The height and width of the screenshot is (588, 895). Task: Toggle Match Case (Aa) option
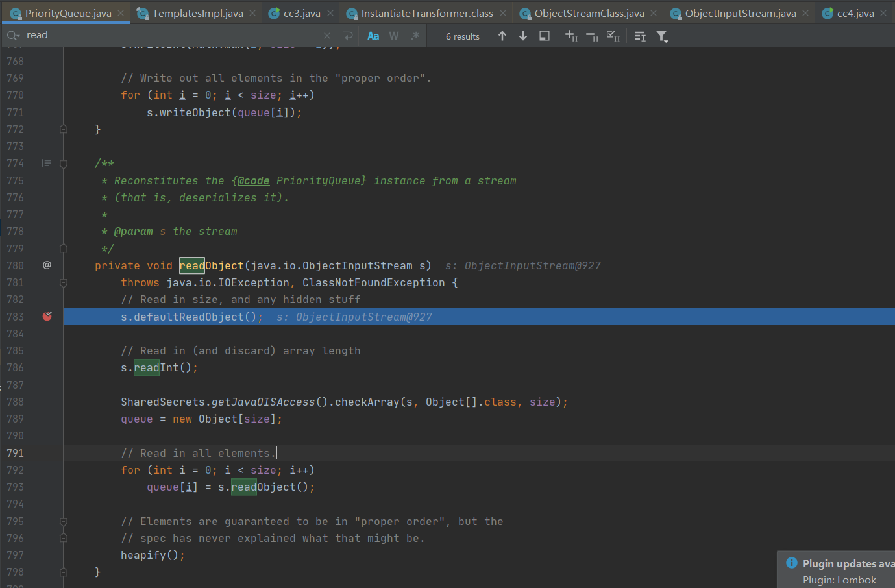point(373,36)
